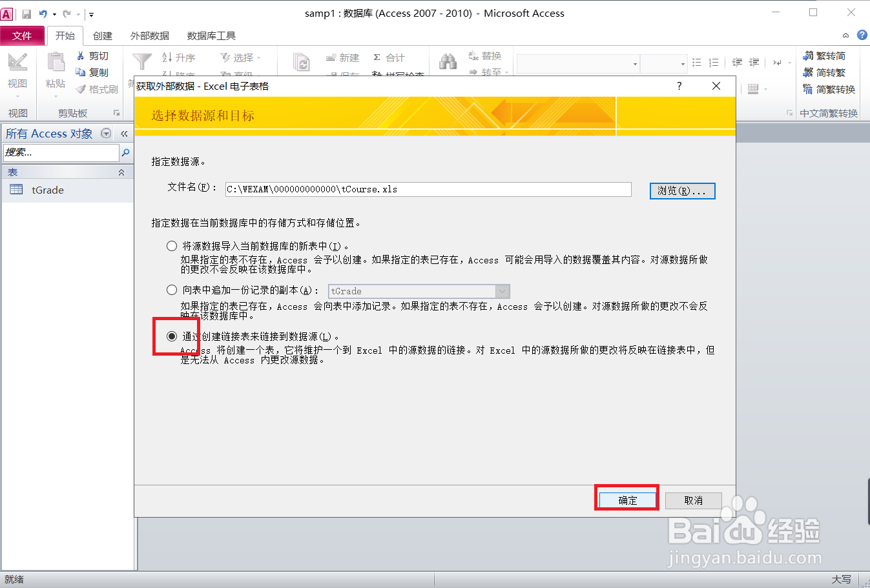Screen dimensions: 870x588
Task: Open the 选择 (Selection) filter dropdown
Action: click(240, 57)
